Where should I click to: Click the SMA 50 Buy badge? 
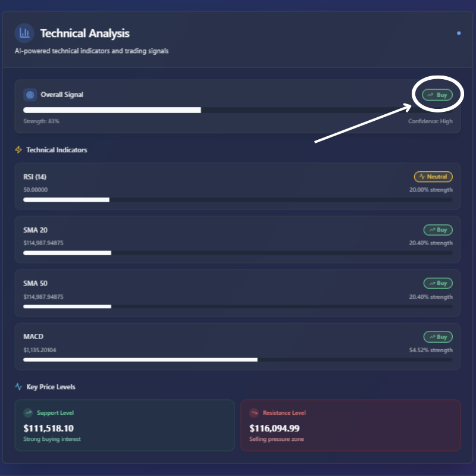438,283
